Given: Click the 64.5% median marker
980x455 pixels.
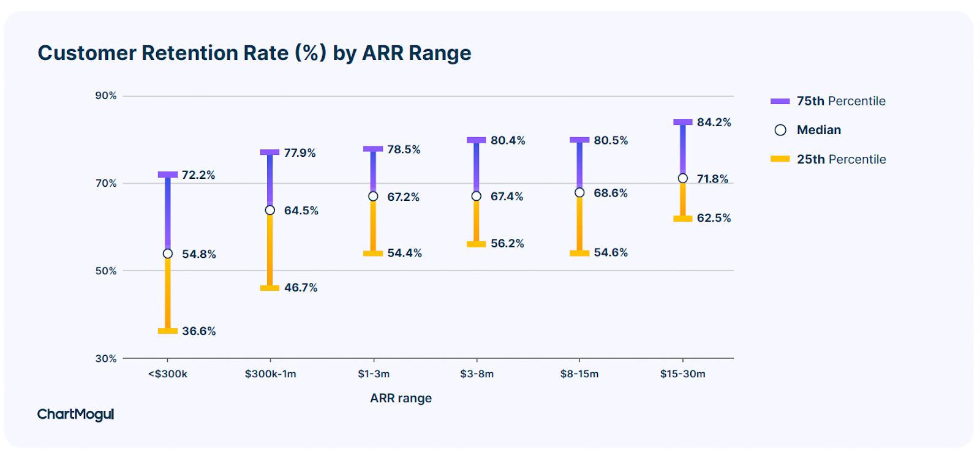Looking at the screenshot, I should coord(270,210).
